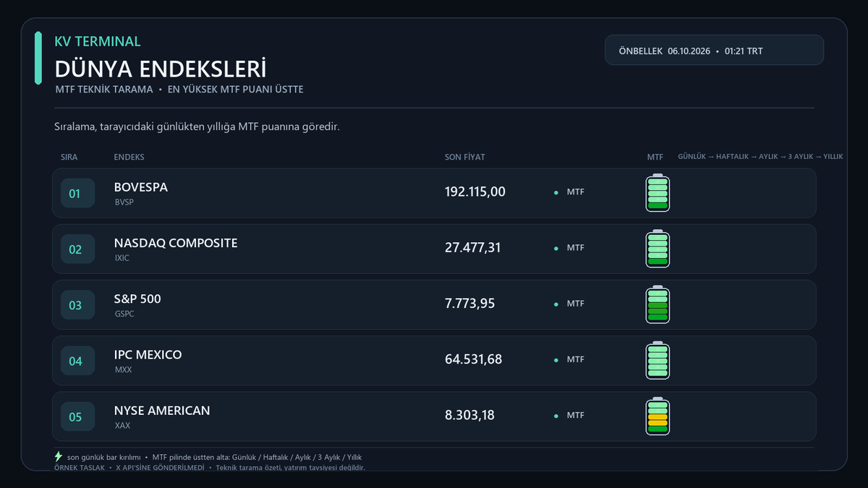Click the MTF label in the BOVESPA row
The width and height of the screenshot is (868, 488).
pos(575,192)
